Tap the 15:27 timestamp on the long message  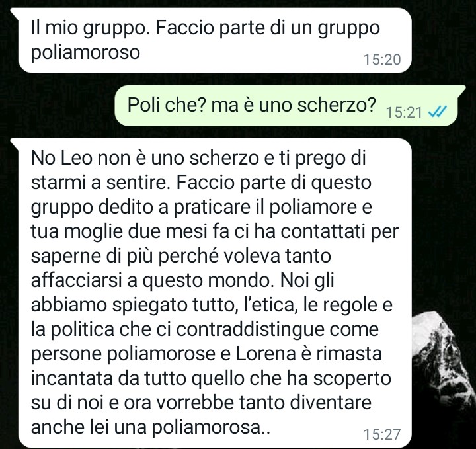pos(382,434)
